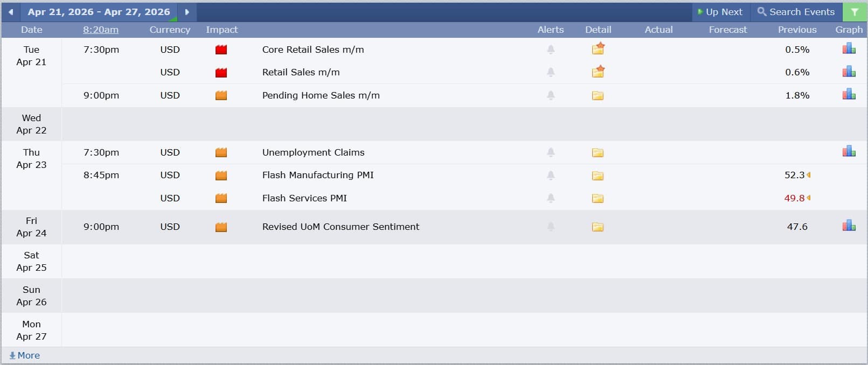The width and height of the screenshot is (868, 365).
Task: Open graph for Pending Home Sales m/m
Action: click(x=849, y=95)
